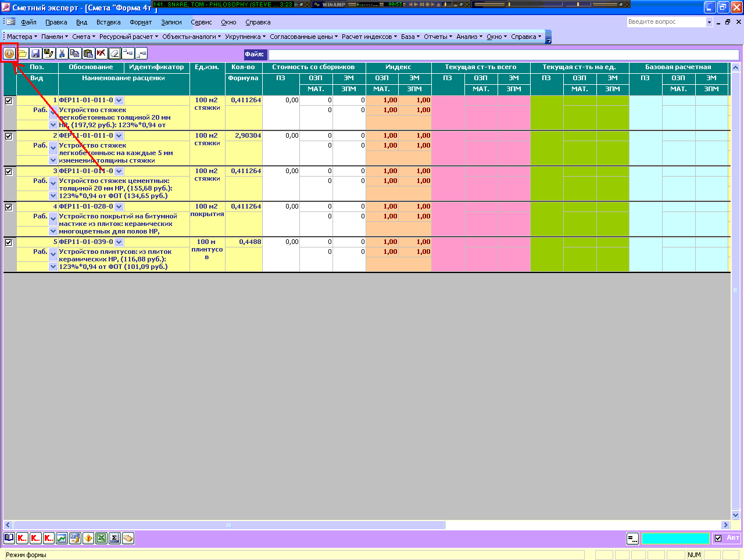Expand dropdown next to ФЕР11-01-028-0
Screen dimensions: 744x560
pyautogui.click(x=119, y=207)
